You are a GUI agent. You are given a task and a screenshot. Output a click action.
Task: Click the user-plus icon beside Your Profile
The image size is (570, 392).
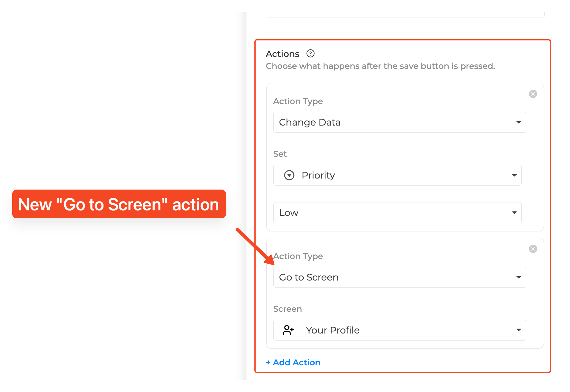(288, 330)
